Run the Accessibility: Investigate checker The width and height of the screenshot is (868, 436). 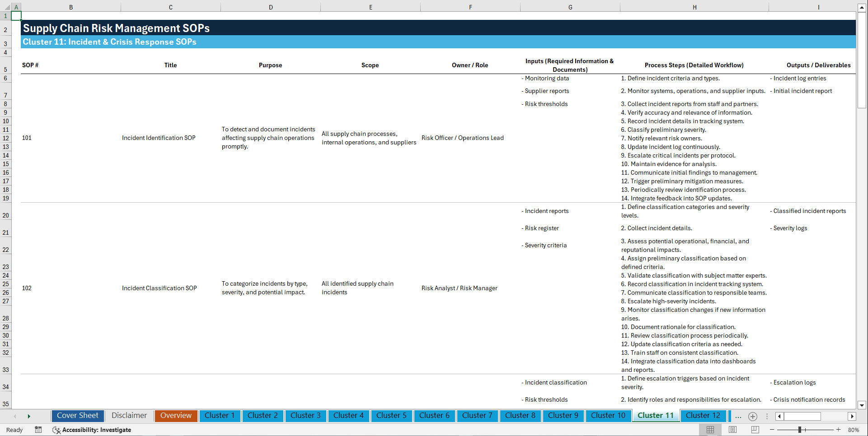[x=92, y=430]
